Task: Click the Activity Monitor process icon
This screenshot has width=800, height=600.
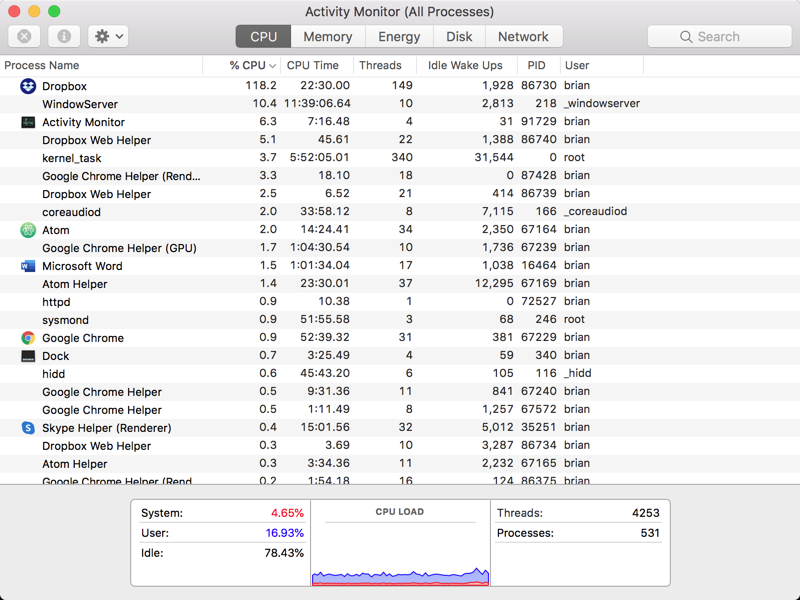Action: 28,122
